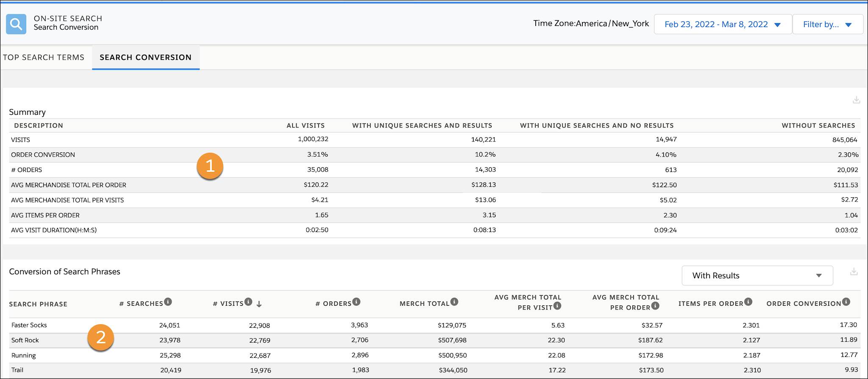Sort by Items Per Order column header
The image size is (868, 379).
tap(711, 304)
